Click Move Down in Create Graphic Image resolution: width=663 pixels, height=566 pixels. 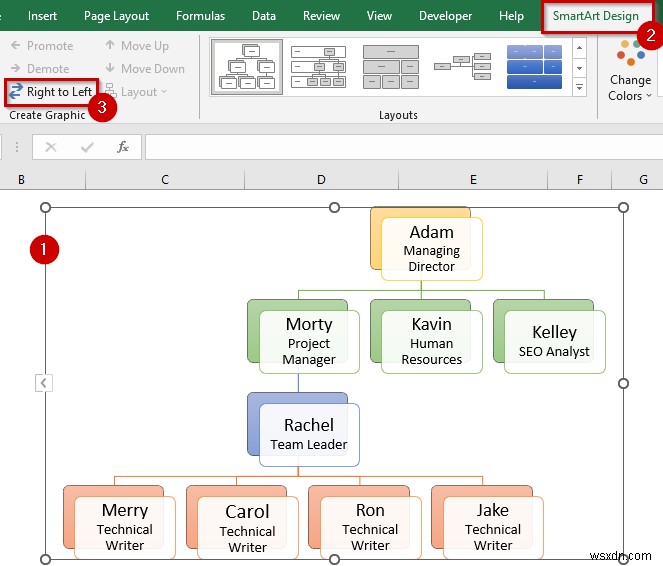pyautogui.click(x=145, y=68)
